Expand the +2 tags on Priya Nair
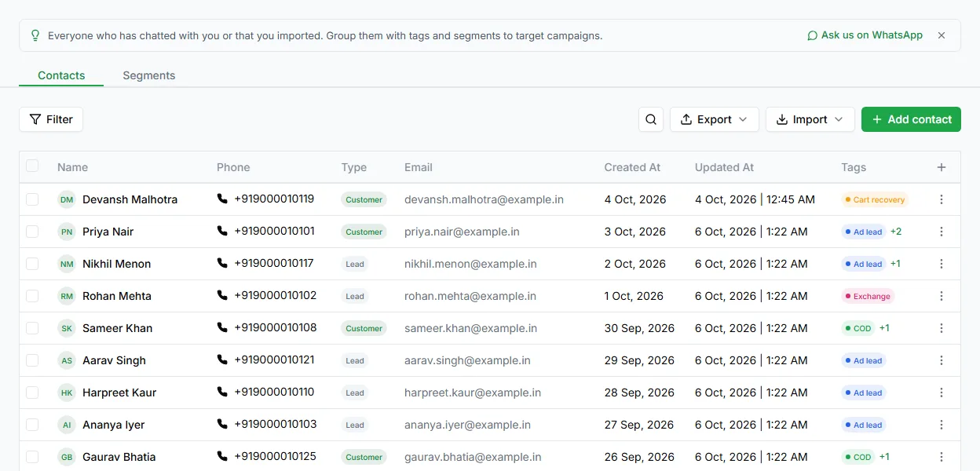The image size is (980, 471). 896,232
